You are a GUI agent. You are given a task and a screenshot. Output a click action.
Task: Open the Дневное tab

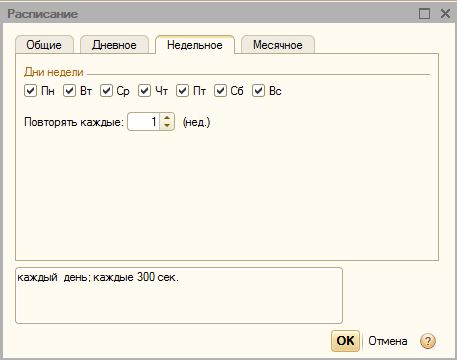pyautogui.click(x=114, y=45)
